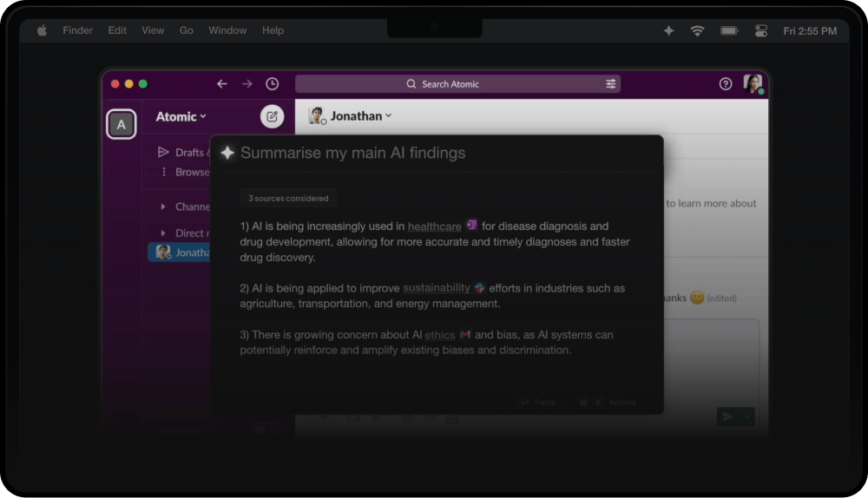Viewport: 868px width, 498px height.
Task: Open the Go menu
Action: tap(187, 30)
